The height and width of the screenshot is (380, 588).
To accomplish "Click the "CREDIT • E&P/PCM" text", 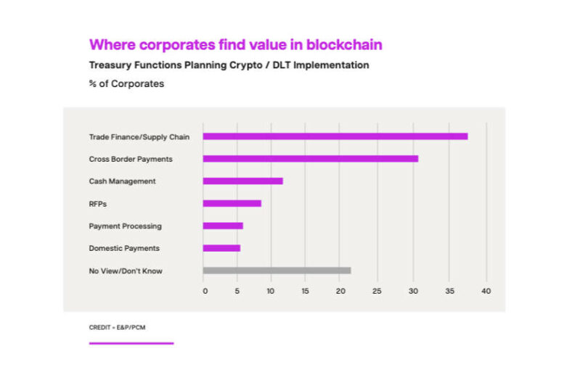I will pyautogui.click(x=117, y=328).
